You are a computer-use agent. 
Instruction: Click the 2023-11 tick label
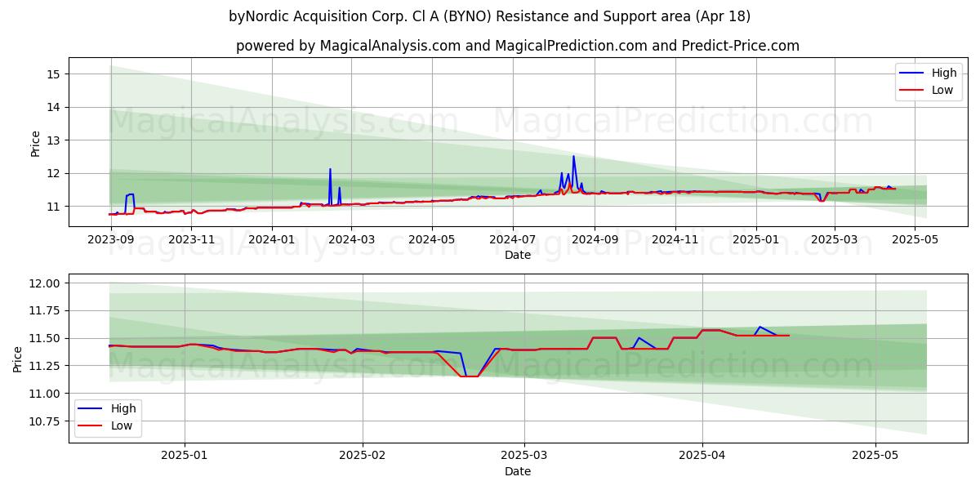coord(191,239)
